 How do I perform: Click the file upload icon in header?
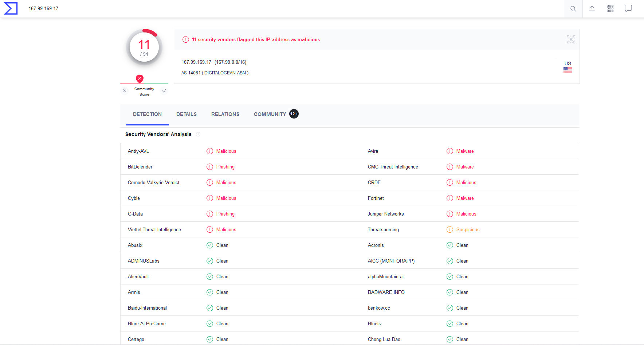pos(592,8)
